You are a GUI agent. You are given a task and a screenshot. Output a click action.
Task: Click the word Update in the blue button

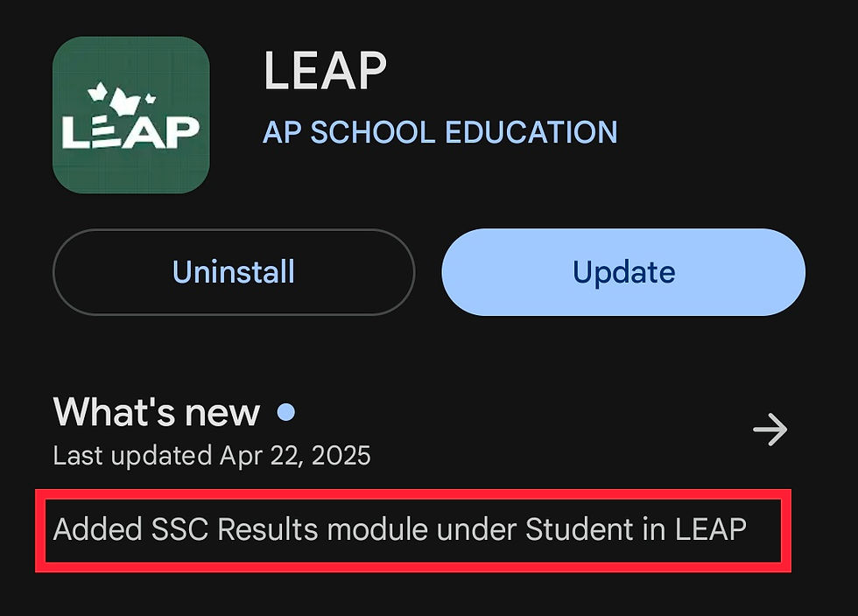(623, 272)
